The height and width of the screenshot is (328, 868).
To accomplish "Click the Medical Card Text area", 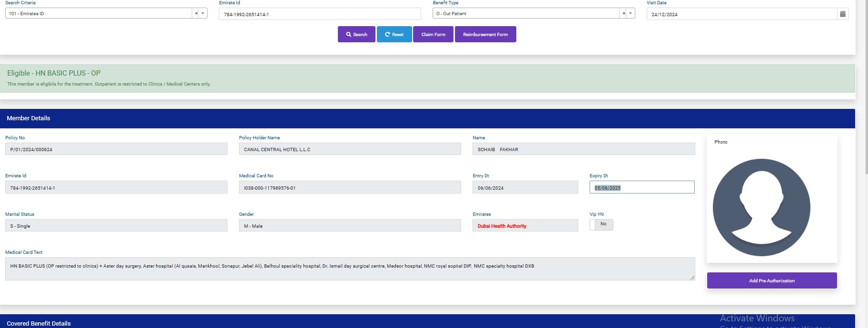I will tap(349, 269).
